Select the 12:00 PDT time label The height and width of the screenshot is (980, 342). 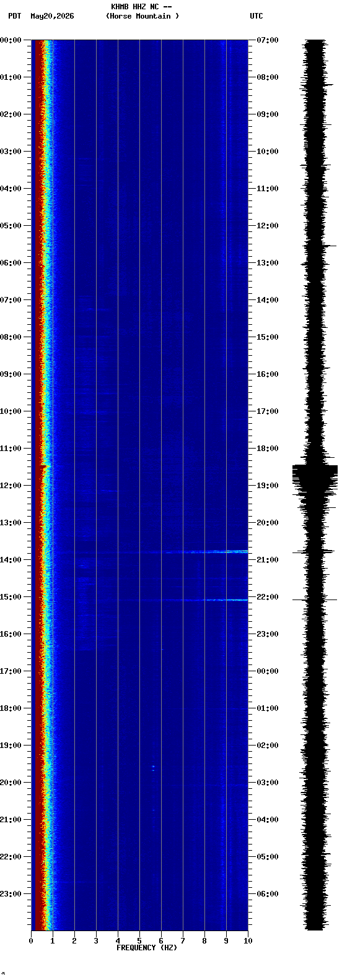tap(11, 486)
